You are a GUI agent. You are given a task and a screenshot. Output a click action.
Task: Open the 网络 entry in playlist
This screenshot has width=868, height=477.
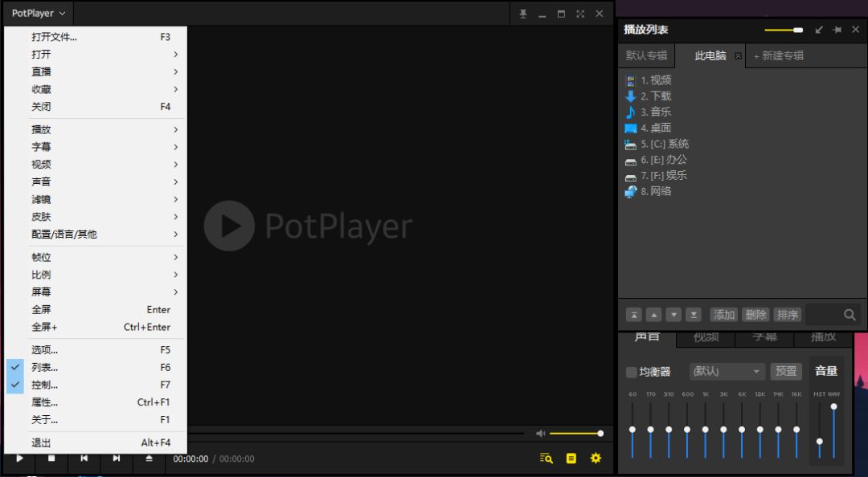coord(649,191)
